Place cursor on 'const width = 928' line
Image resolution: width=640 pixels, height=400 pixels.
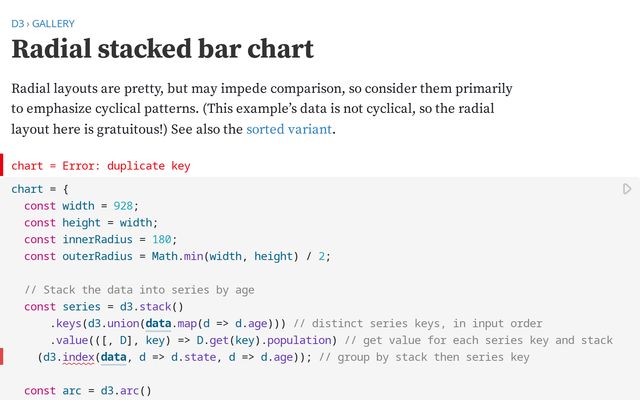click(85, 206)
